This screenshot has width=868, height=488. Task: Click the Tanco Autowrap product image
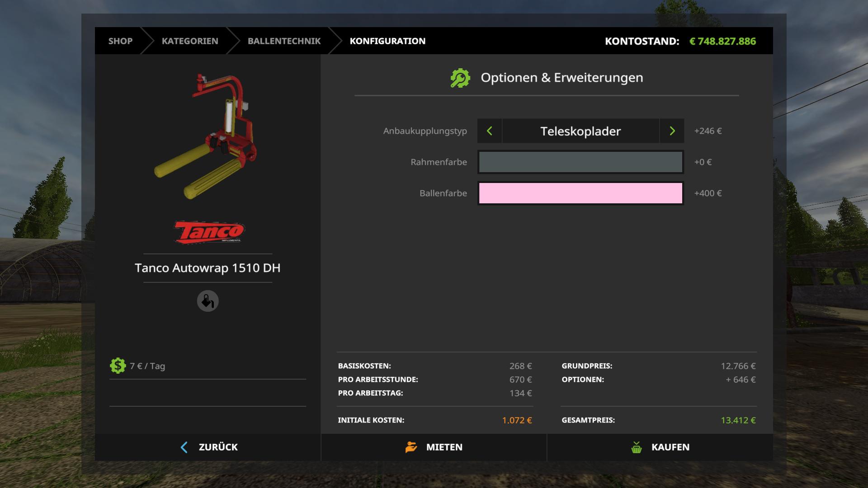(206, 136)
